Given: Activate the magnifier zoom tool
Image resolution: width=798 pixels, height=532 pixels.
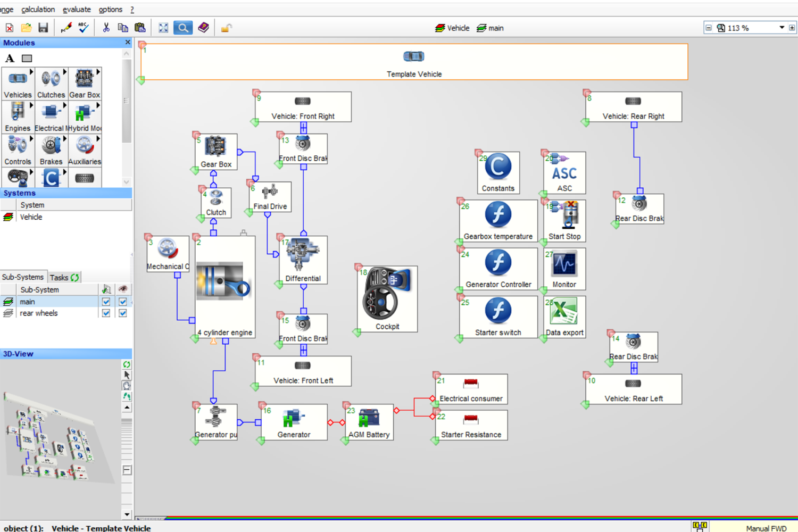Looking at the screenshot, I should click(182, 28).
